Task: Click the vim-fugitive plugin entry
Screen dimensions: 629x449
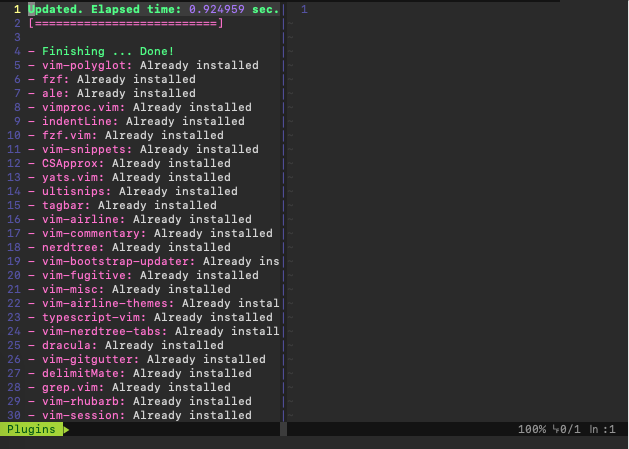Action: 87,275
